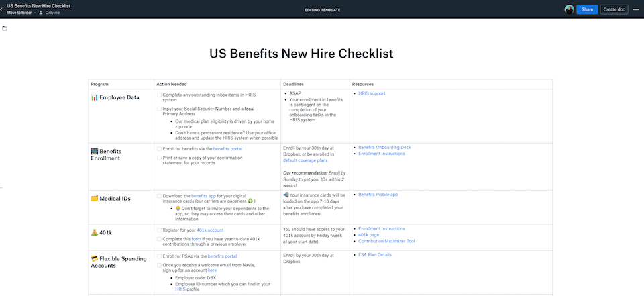This screenshot has width=644, height=296.
Task: Follow the Contribution Maximizer Tool link
Action: click(x=386, y=241)
